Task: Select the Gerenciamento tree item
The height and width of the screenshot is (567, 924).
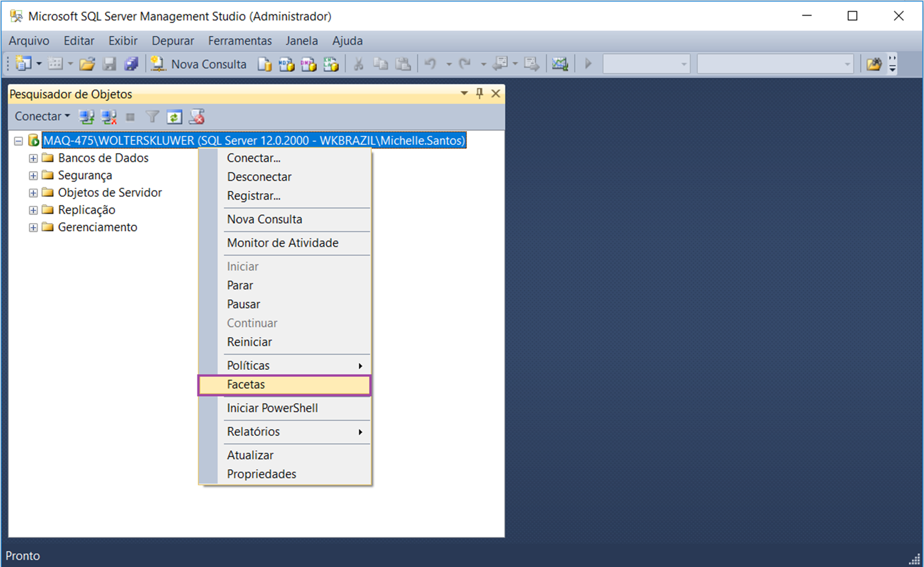Action: 98,227
